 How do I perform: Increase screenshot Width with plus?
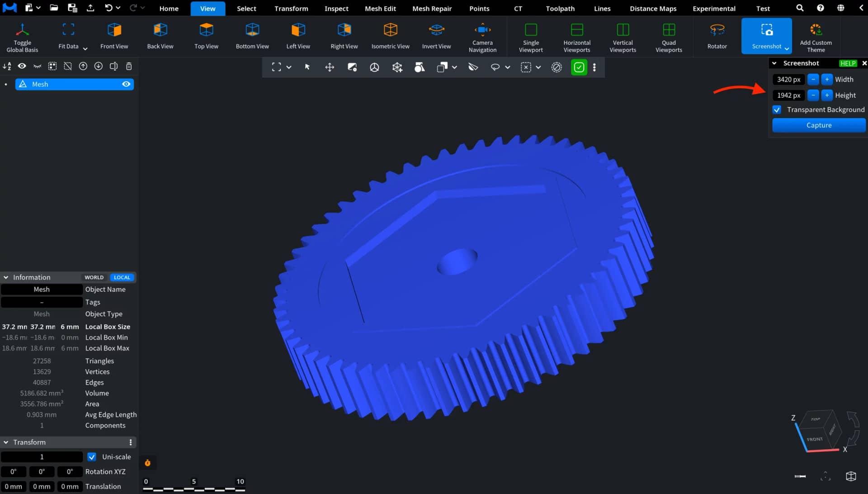coord(826,79)
